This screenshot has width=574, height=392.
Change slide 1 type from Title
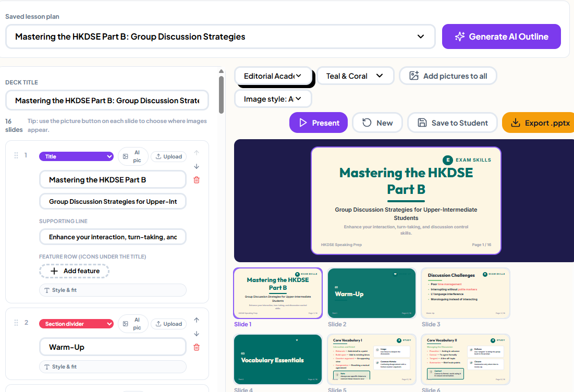click(x=76, y=156)
